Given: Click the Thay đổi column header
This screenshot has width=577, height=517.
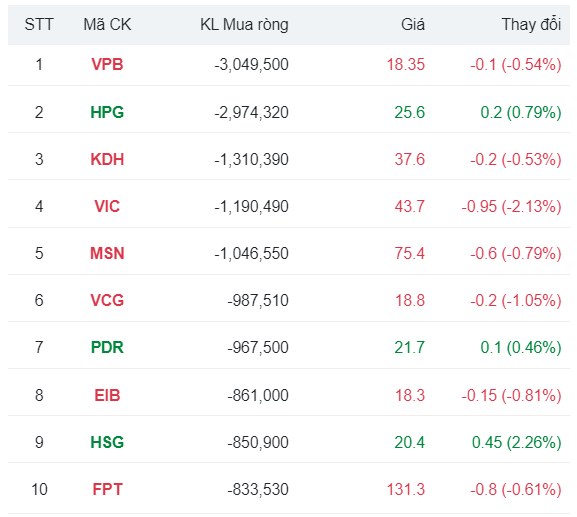Looking at the screenshot, I should point(531,25).
